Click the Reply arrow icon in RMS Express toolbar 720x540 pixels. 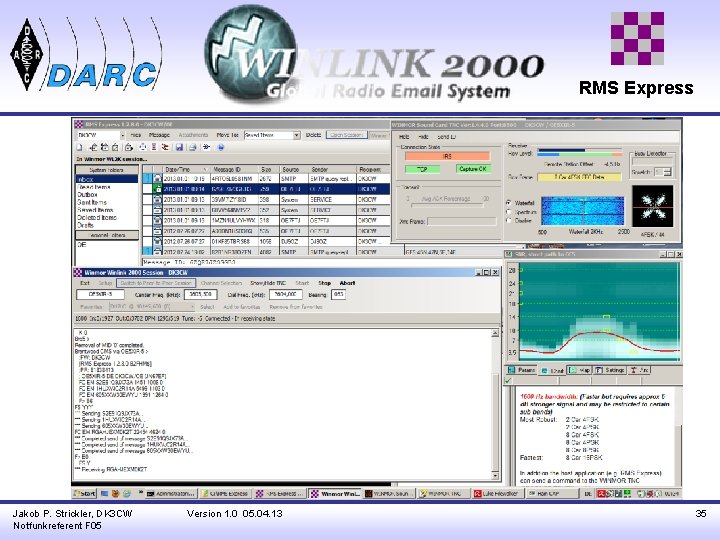click(93, 147)
